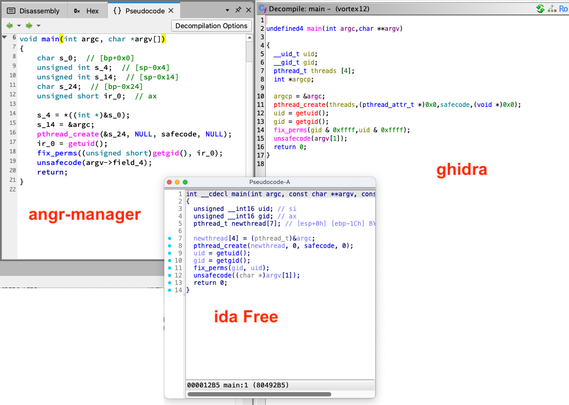Close the Pseudocode tab with its X
The height and width of the screenshot is (405, 569).
tap(171, 11)
